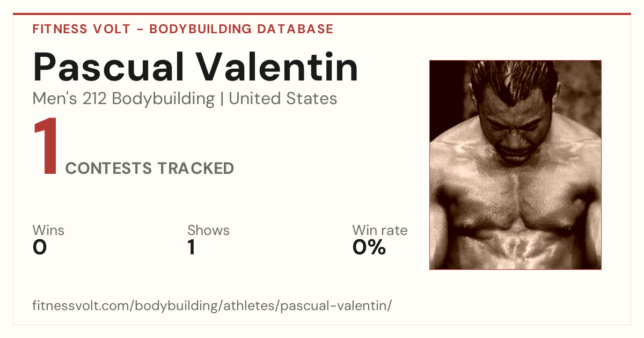This screenshot has height=338, width=644.
Task: Click the Wins stat label
Action: tap(48, 231)
